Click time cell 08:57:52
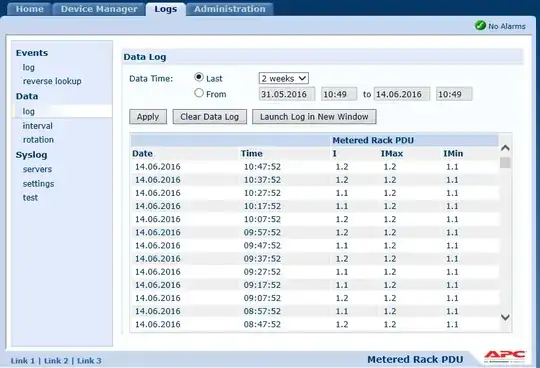 262,311
